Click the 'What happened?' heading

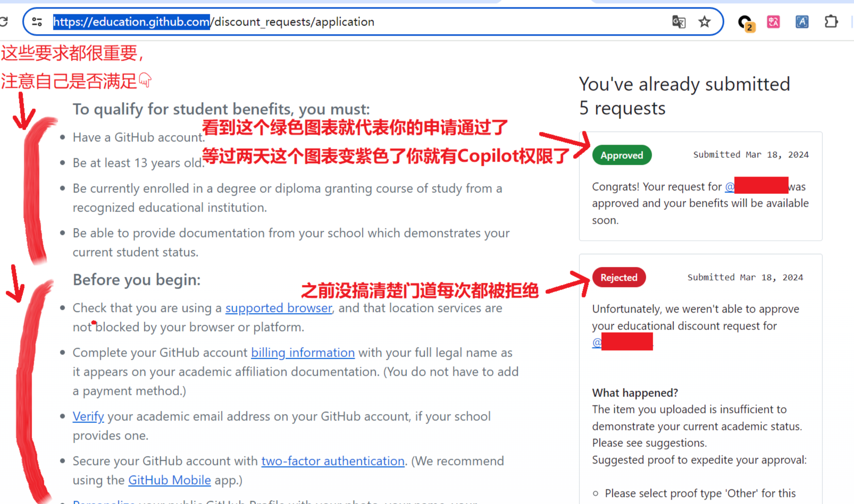635,392
